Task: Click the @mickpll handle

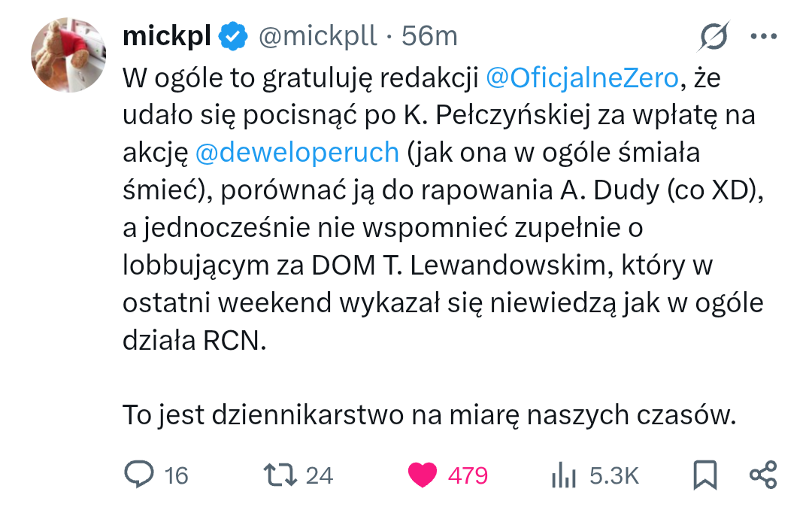Action: tap(317, 35)
